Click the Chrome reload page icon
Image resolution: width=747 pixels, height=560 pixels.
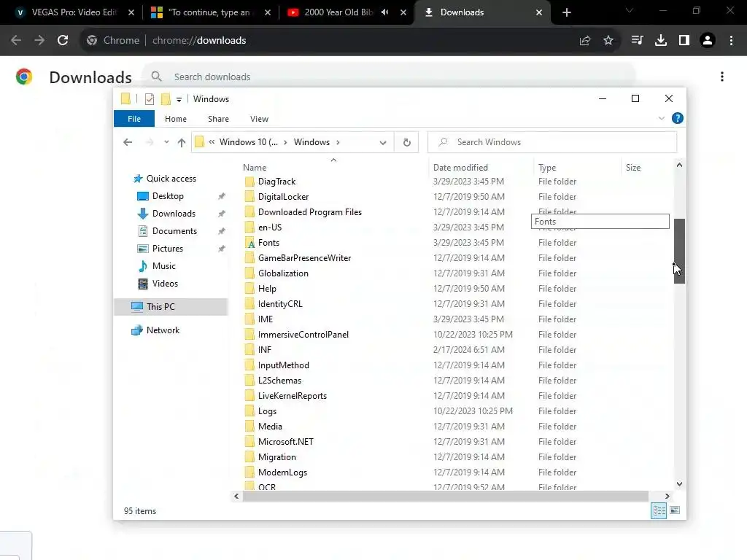click(x=63, y=41)
